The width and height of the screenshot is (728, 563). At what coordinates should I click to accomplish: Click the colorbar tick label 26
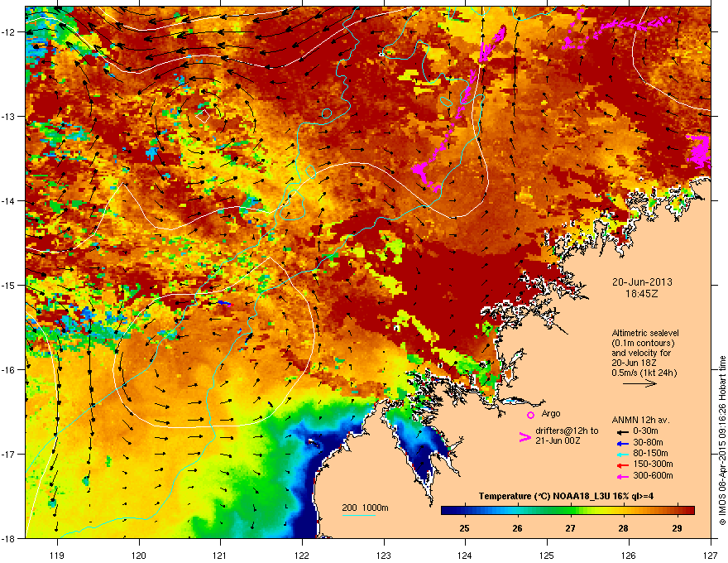click(x=517, y=528)
